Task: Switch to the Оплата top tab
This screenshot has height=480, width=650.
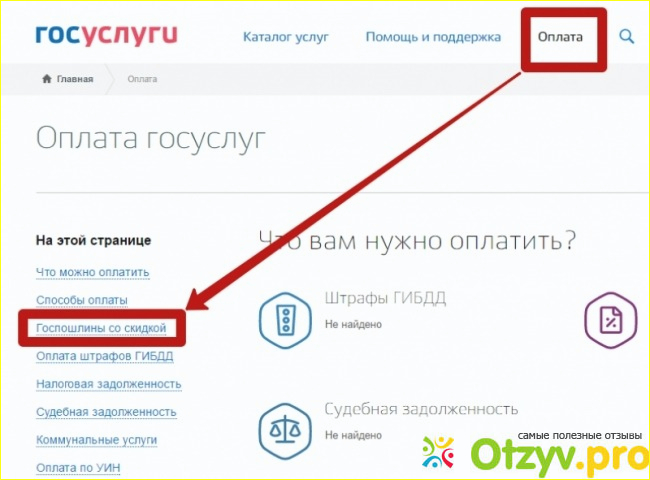Action: [x=560, y=37]
